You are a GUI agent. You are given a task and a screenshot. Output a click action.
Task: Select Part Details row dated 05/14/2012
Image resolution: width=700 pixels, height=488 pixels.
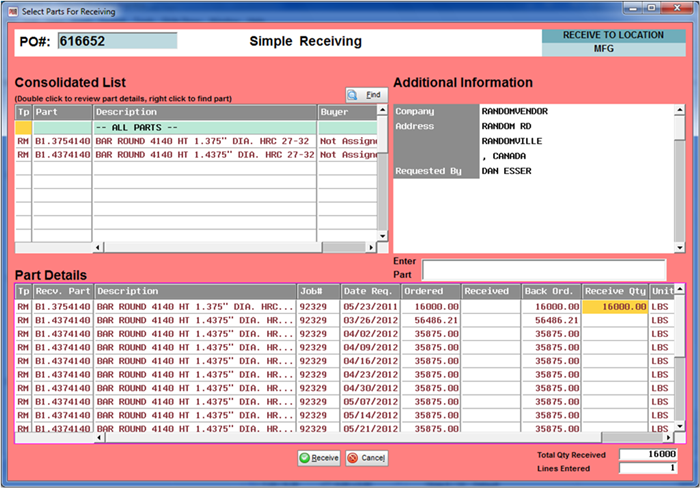344,415
